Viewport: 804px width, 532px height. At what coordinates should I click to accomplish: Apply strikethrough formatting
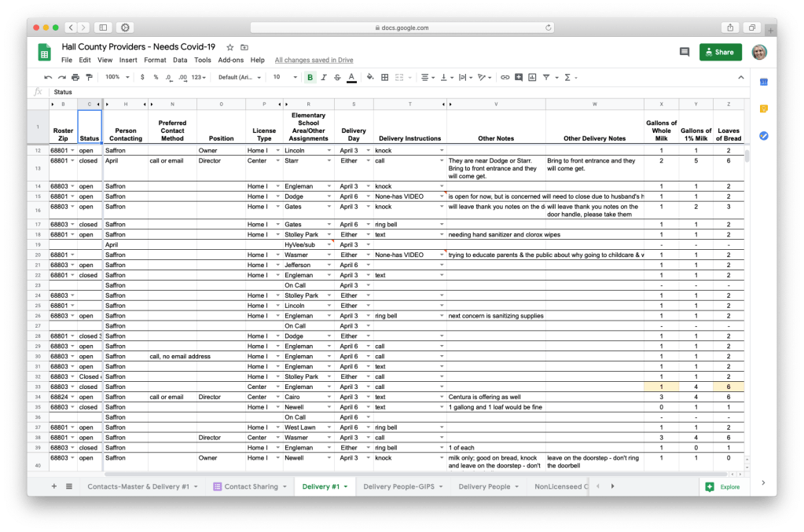point(337,77)
